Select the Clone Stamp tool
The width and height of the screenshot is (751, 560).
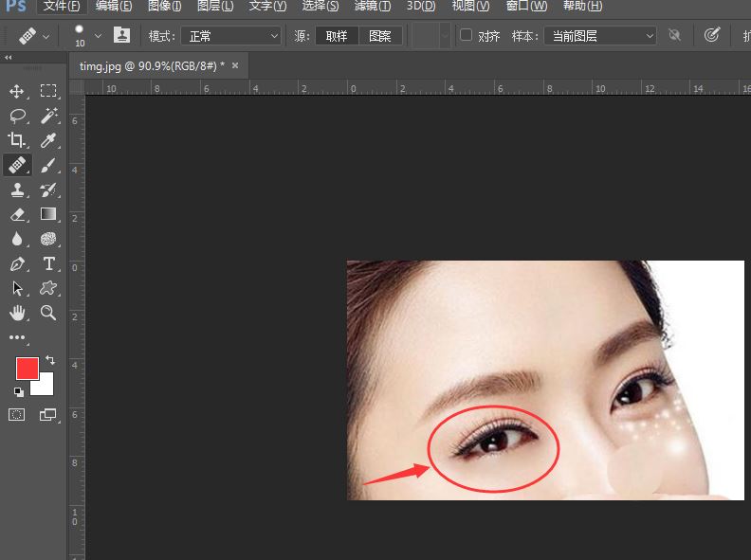tap(17, 190)
